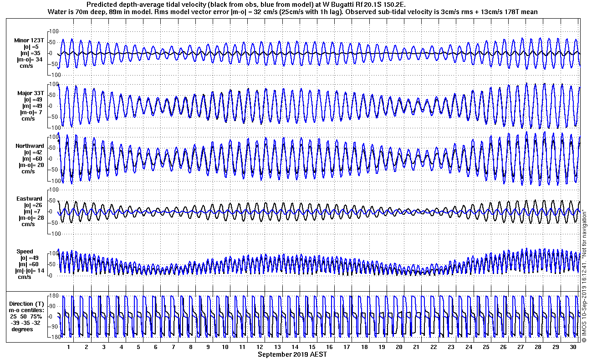Click day '15' on the date axis
This screenshot has width=592, height=364.
click(312, 347)
